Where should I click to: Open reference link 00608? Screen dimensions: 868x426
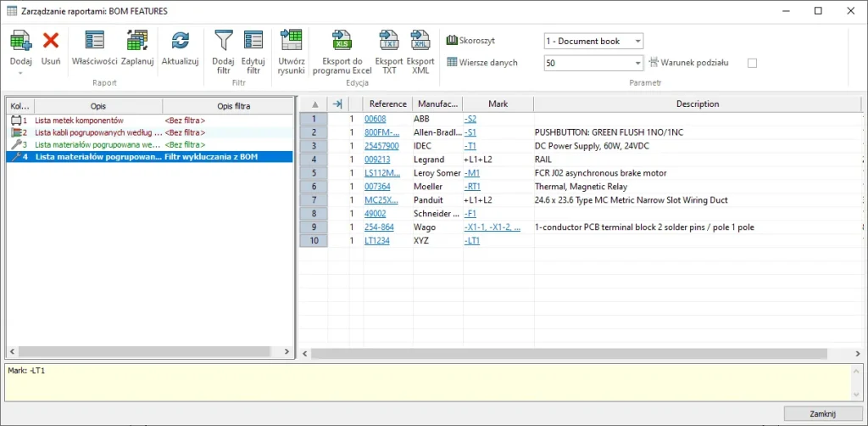376,119
